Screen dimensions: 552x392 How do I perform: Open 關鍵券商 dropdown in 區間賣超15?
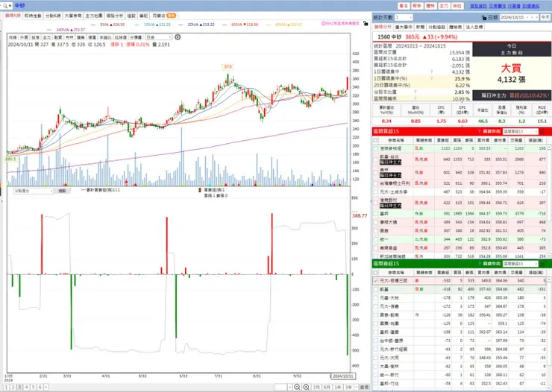[x=521, y=264]
